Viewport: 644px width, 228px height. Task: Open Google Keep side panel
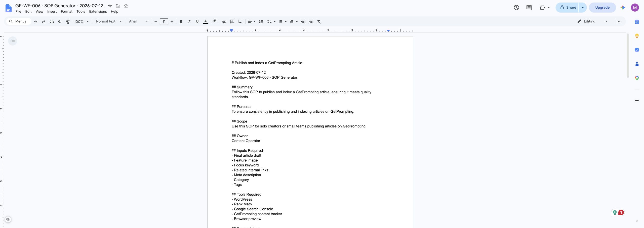637,36
